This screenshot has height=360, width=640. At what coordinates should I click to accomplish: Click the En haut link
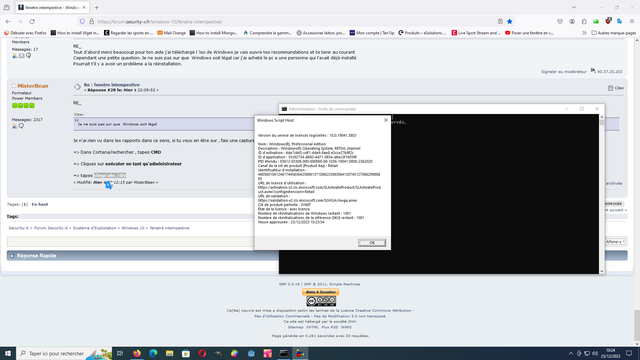click(x=40, y=204)
